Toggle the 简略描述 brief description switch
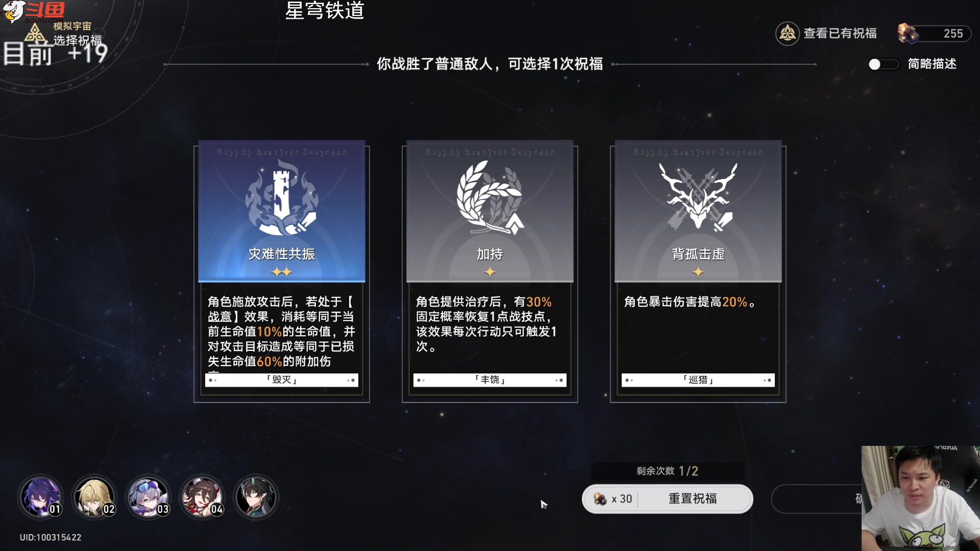 [x=883, y=64]
